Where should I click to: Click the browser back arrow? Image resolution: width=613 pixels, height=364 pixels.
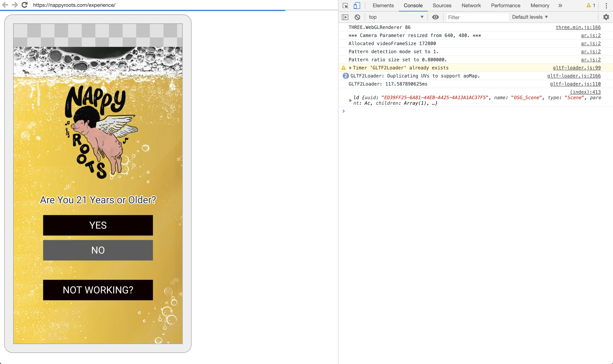(x=5, y=5)
